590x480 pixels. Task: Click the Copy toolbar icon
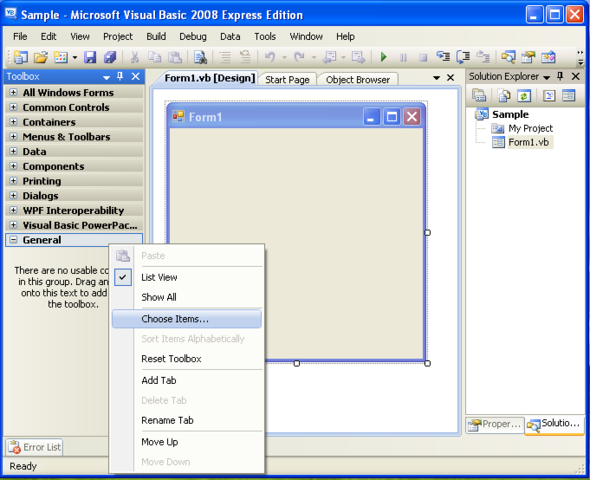pyautogui.click(x=154, y=57)
